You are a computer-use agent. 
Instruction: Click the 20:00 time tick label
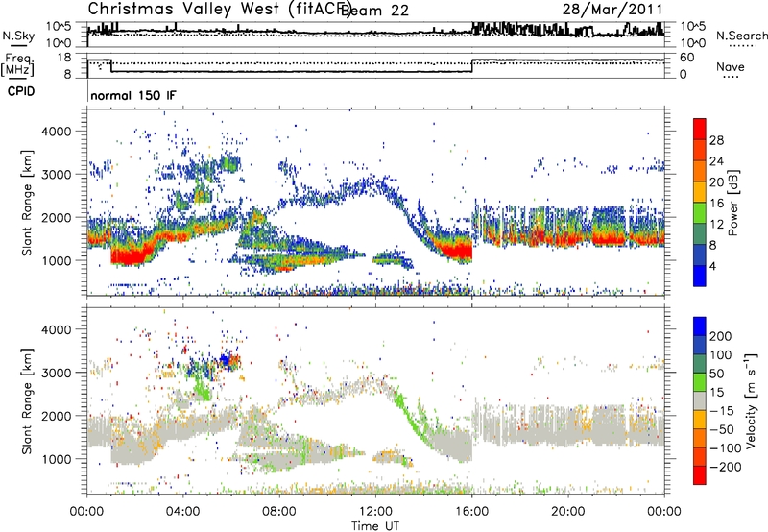(568, 512)
